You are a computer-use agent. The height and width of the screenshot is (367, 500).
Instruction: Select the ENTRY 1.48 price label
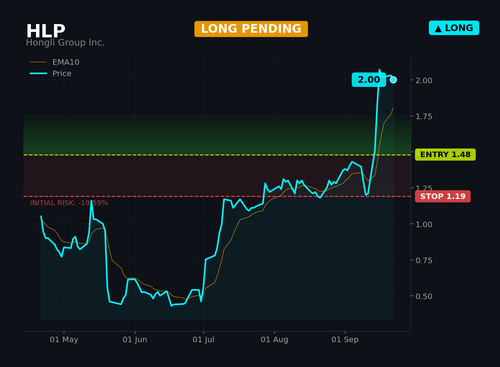(445, 155)
